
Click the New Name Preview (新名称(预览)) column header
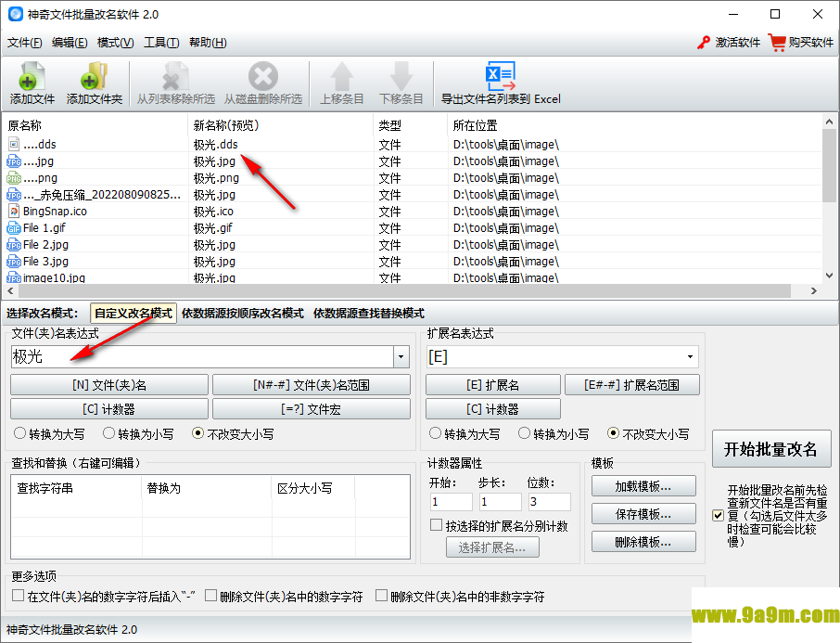coord(281,125)
